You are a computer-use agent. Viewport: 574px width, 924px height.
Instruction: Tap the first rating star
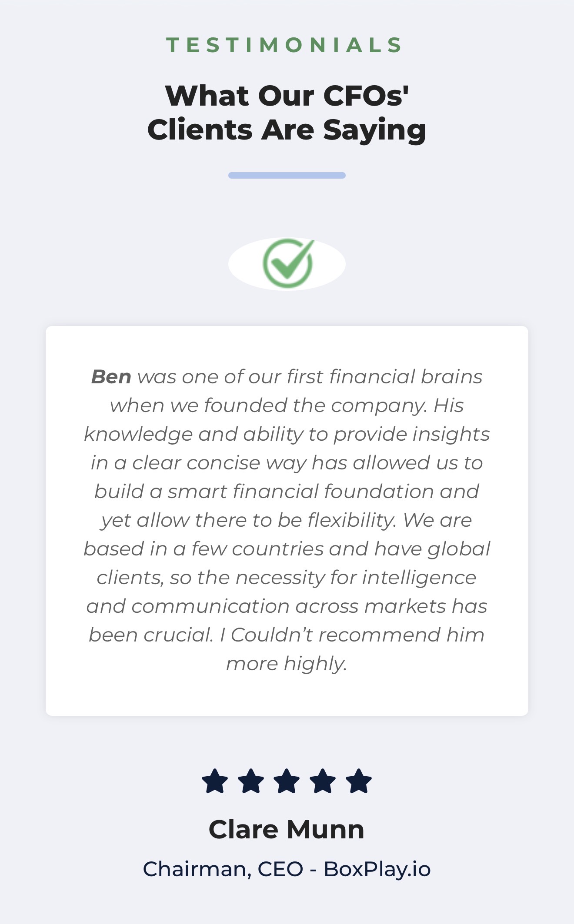(x=215, y=781)
